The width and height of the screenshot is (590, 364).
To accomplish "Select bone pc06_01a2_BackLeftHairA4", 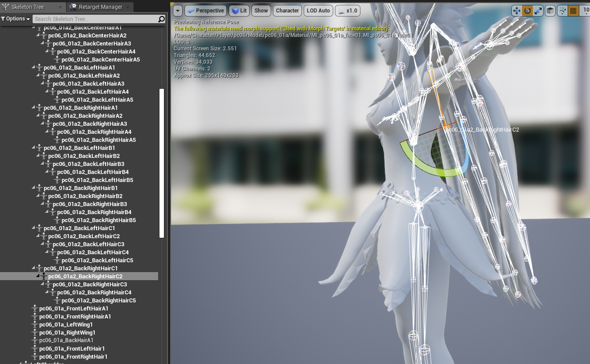I will 93,92.
